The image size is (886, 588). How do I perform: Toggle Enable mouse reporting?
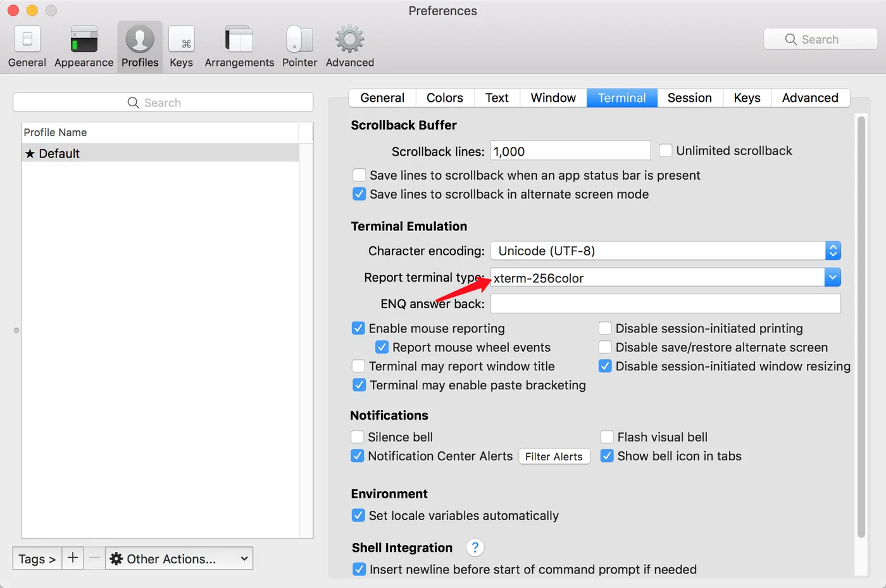pos(358,328)
